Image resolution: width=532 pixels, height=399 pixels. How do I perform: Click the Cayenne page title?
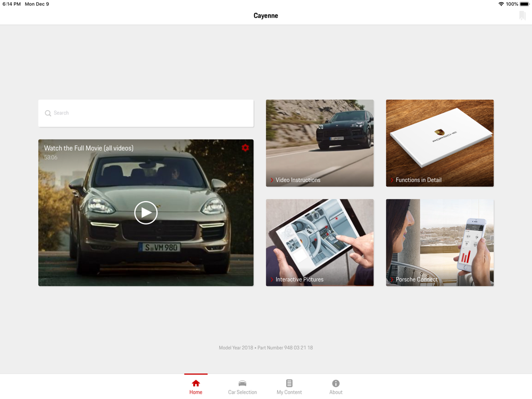tap(265, 15)
